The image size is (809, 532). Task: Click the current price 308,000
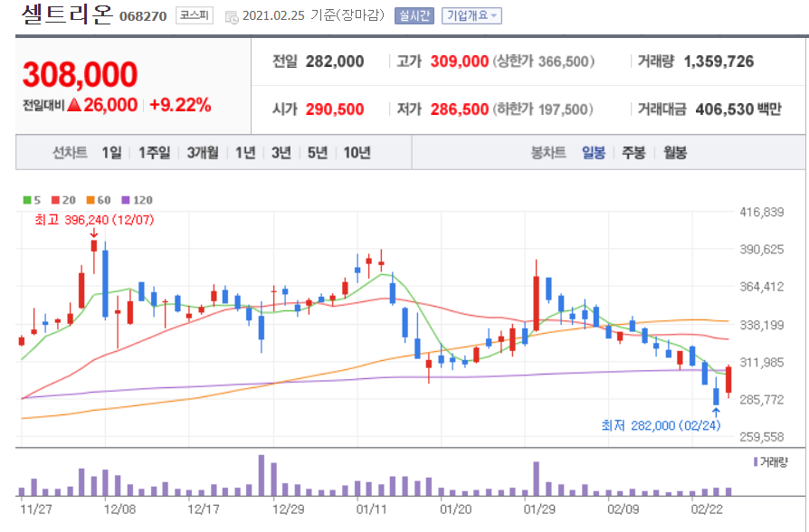80,74
